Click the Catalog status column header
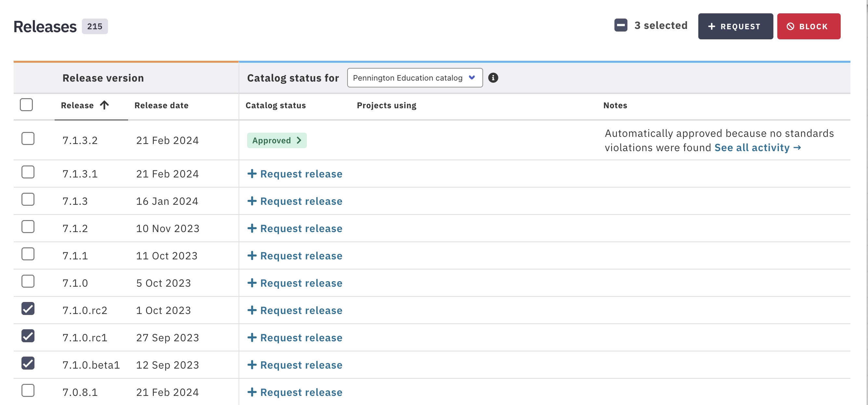Screen dimensions: 868x405 tap(276, 105)
